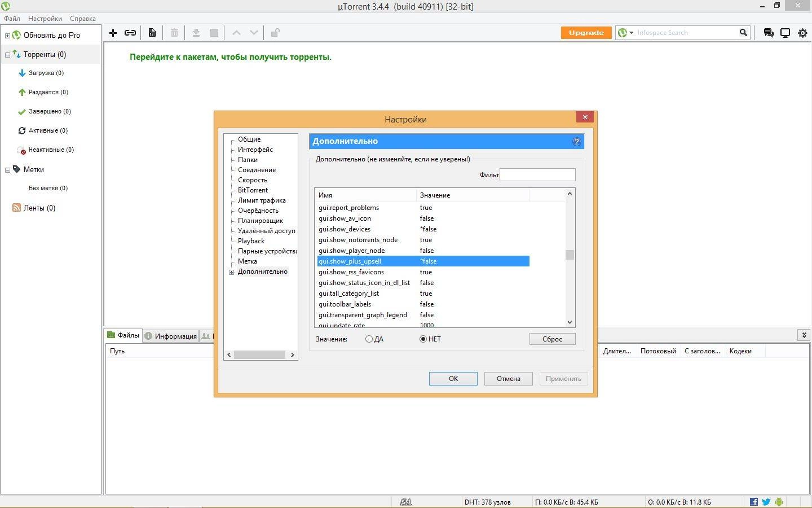Image resolution: width=812 pixels, height=508 pixels.
Task: Open the feedback chat icon near search
Action: click(x=768, y=32)
